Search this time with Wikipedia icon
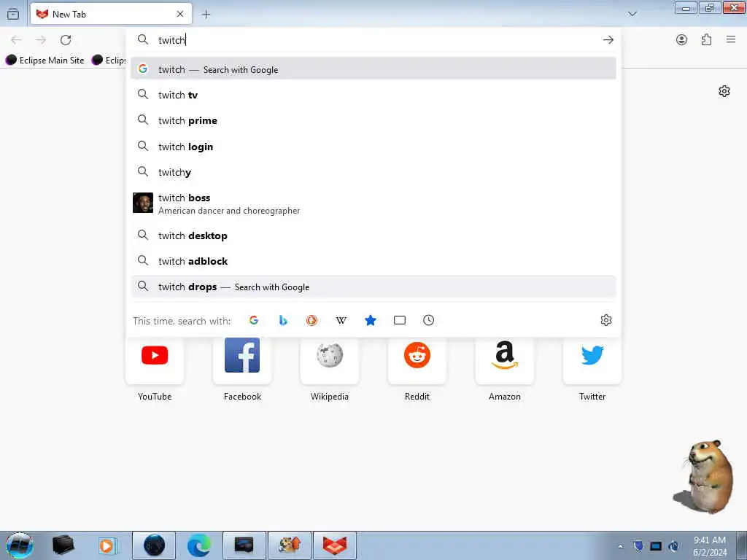This screenshot has width=747, height=560. [x=341, y=321]
